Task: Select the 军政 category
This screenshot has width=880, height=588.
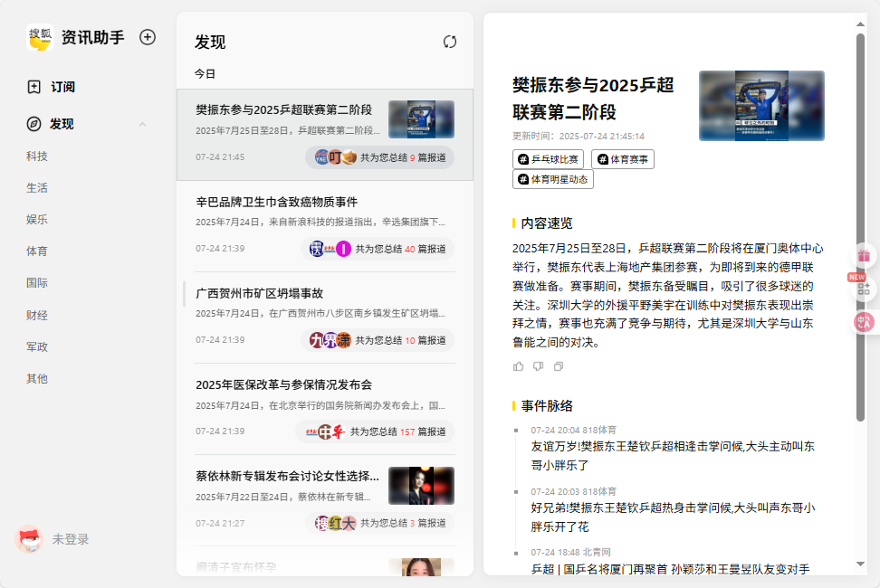Action: tap(37, 347)
